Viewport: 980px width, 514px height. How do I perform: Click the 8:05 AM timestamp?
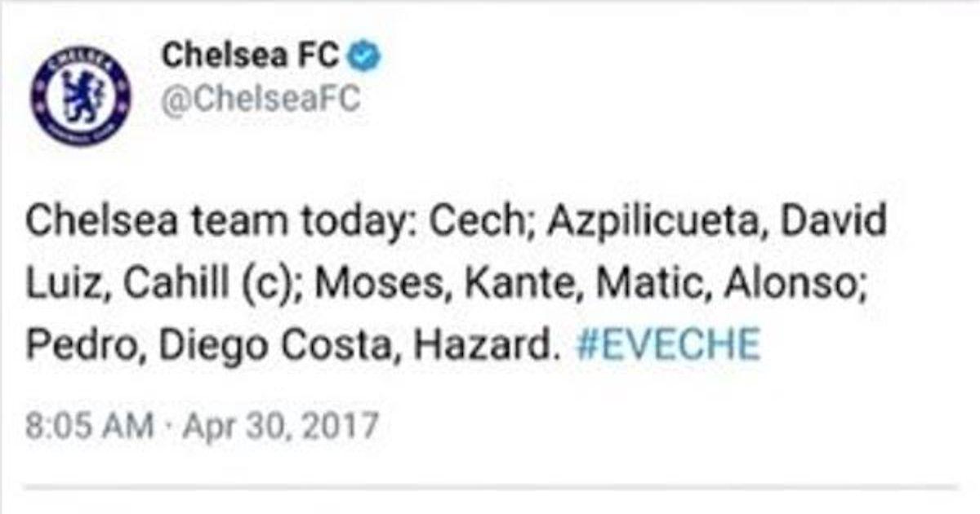coord(89,427)
